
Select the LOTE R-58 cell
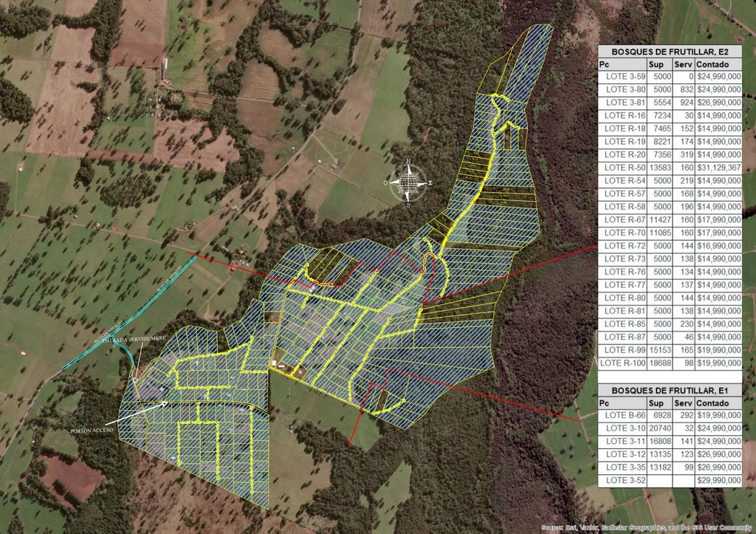point(622,207)
